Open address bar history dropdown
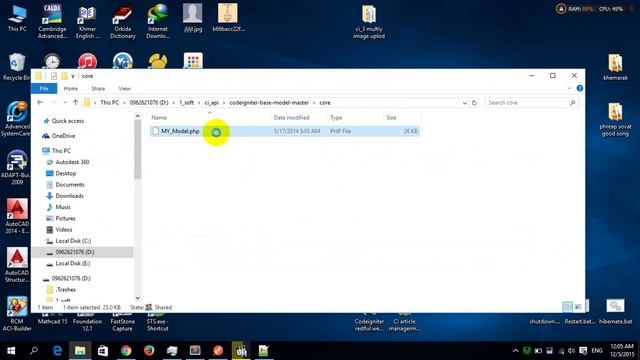This screenshot has height=360, width=640. tap(464, 103)
